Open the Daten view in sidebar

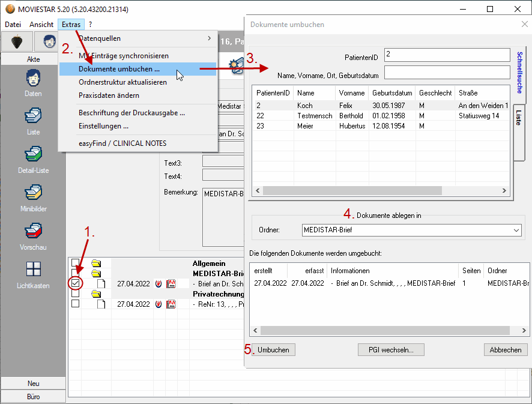click(x=33, y=83)
